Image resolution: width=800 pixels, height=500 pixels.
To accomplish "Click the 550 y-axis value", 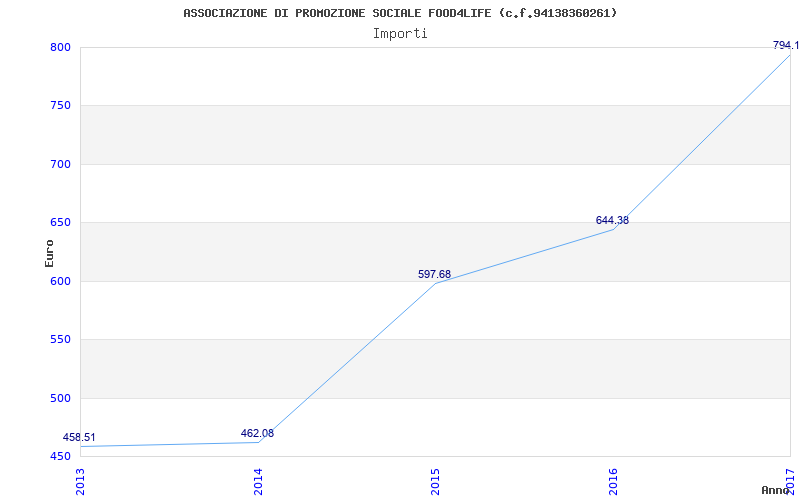I will click(60, 339).
